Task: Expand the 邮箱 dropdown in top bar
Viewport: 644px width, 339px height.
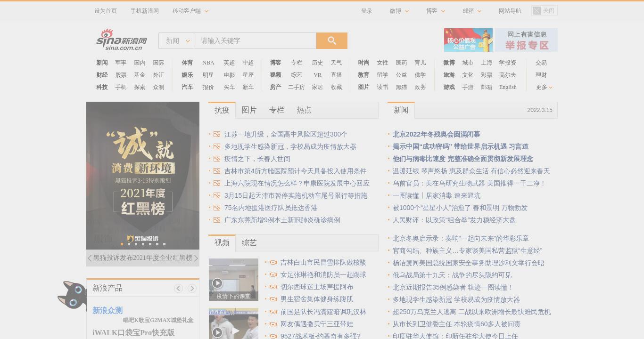Action: click(x=472, y=11)
